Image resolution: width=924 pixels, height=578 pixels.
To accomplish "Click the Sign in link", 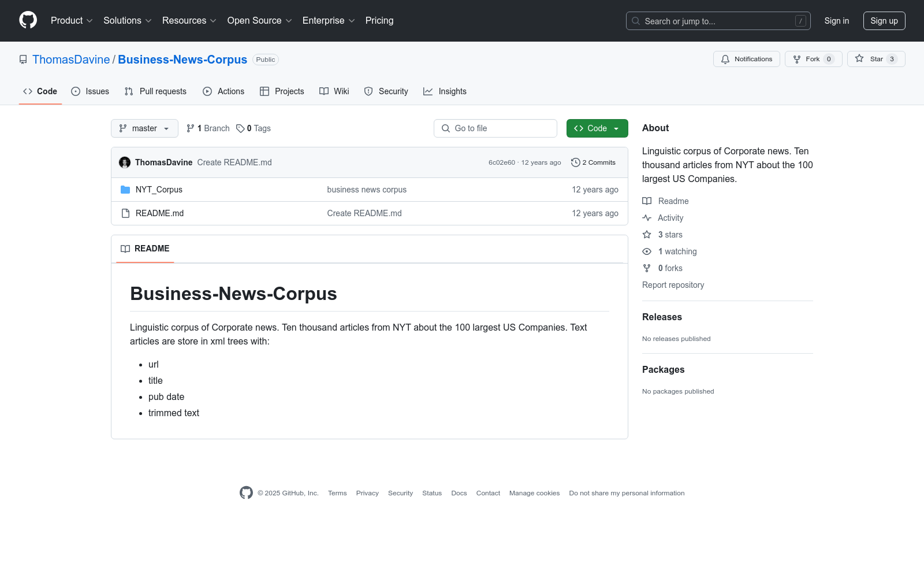I will pyautogui.click(x=837, y=21).
